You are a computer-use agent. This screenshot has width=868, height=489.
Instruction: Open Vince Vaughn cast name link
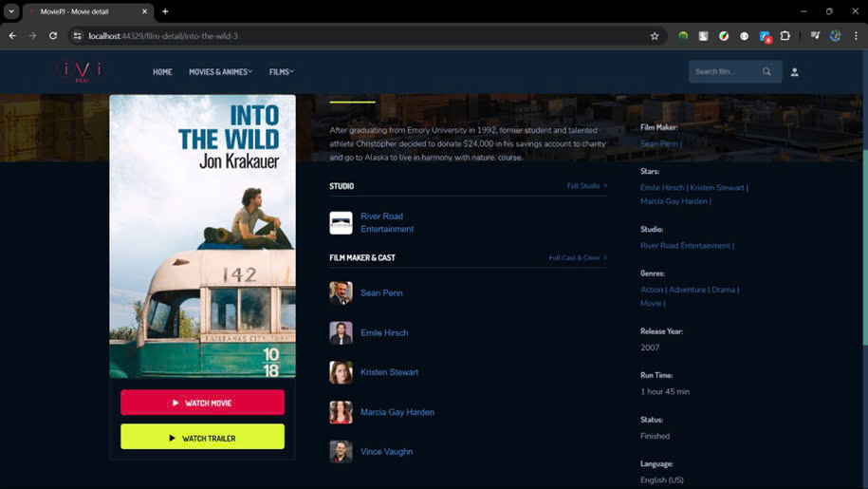386,452
